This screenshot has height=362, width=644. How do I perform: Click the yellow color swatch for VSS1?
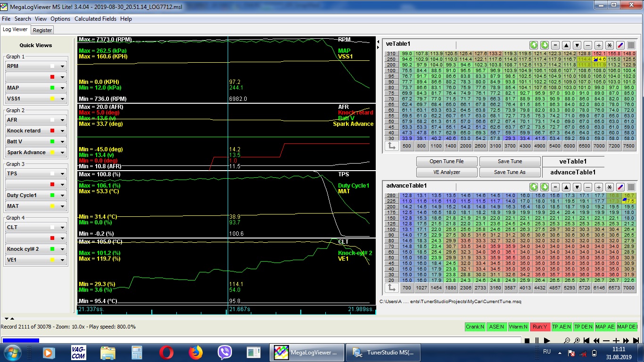(x=52, y=99)
